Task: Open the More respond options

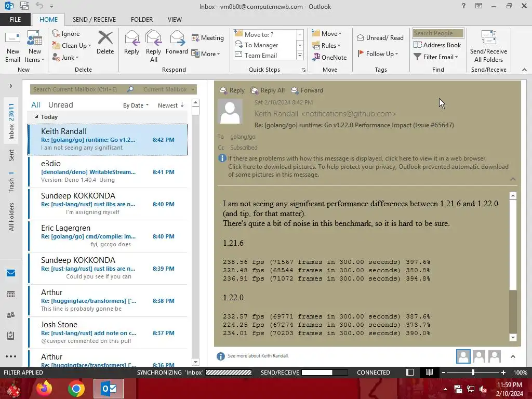Action: (206, 54)
